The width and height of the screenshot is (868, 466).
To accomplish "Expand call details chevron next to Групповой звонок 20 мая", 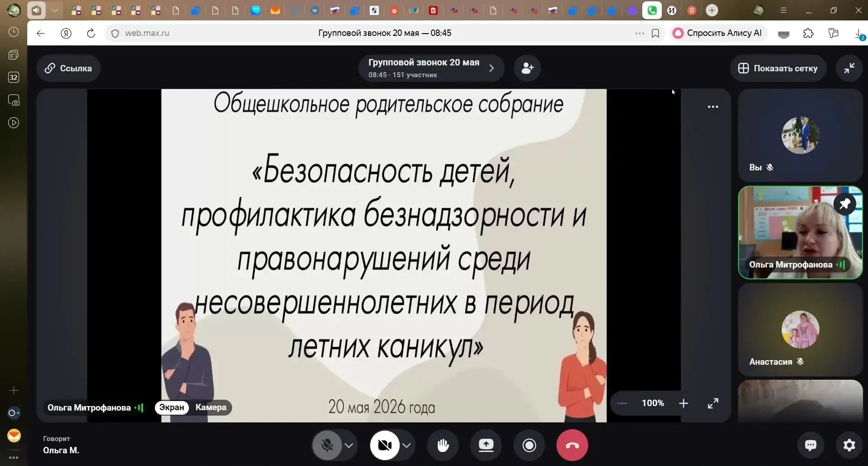I will pyautogui.click(x=491, y=68).
